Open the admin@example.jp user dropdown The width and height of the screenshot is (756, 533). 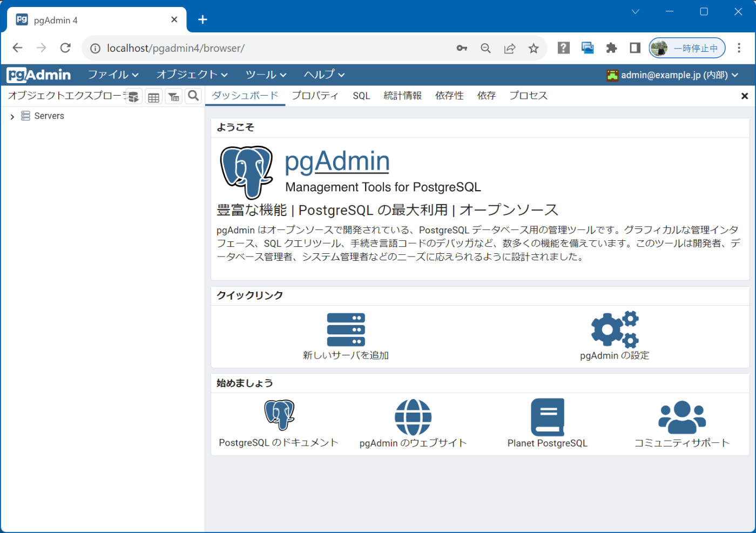672,75
